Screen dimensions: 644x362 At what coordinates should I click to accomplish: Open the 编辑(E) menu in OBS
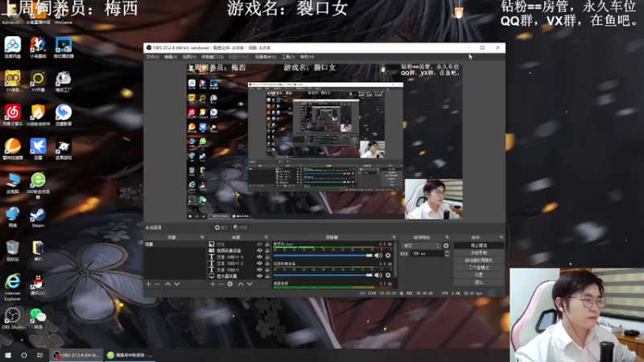(171, 56)
